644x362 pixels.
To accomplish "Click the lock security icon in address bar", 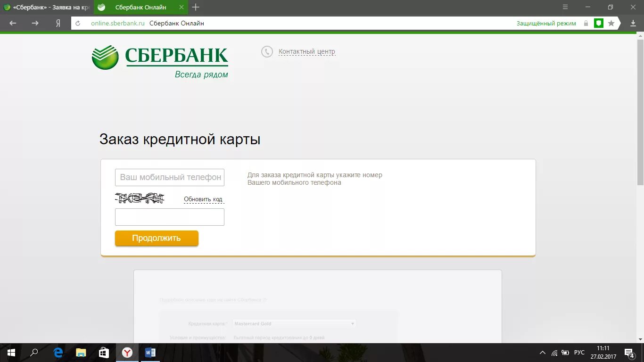I will pos(586,23).
